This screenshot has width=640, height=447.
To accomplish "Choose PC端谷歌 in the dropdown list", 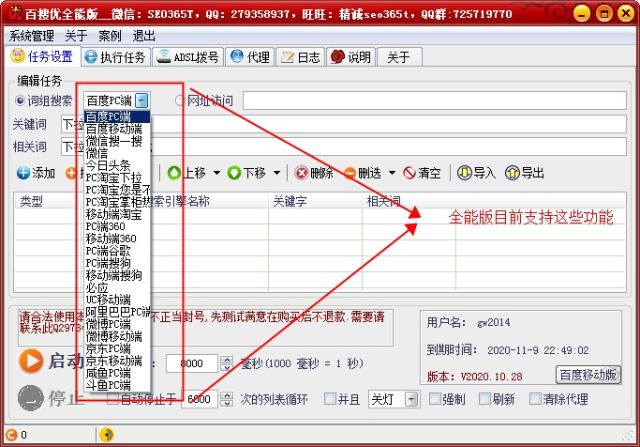I will (x=117, y=251).
